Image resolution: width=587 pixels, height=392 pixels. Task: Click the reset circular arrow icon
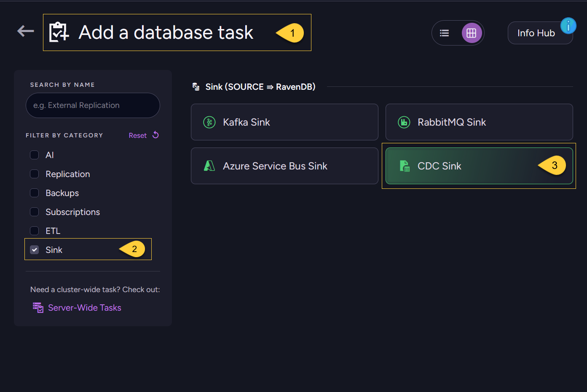click(x=155, y=135)
